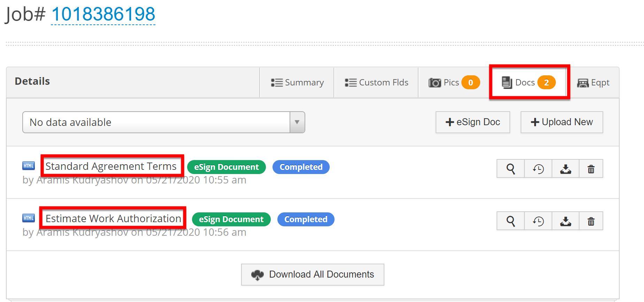
Task: Click the Upload New button
Action: pos(561,122)
